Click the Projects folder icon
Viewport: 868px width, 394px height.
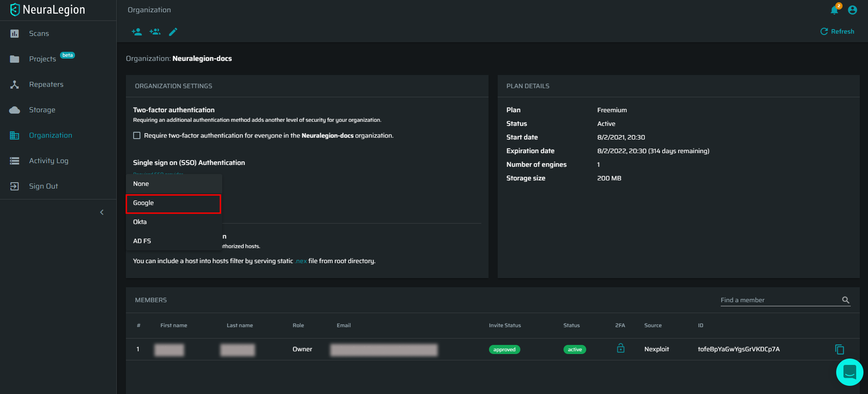click(x=15, y=59)
